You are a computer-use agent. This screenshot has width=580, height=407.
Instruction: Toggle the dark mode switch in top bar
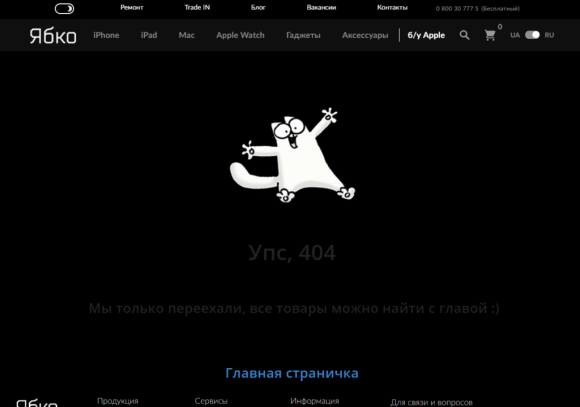pyautogui.click(x=64, y=9)
